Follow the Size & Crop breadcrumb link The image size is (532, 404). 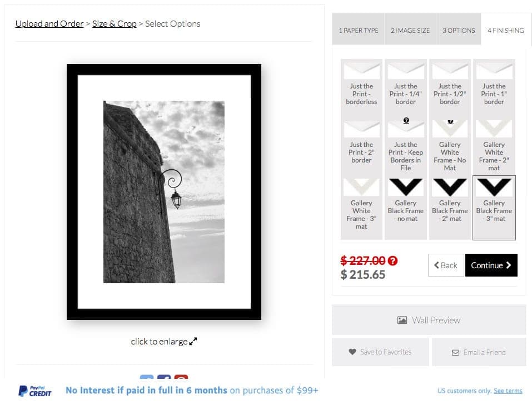tap(115, 24)
